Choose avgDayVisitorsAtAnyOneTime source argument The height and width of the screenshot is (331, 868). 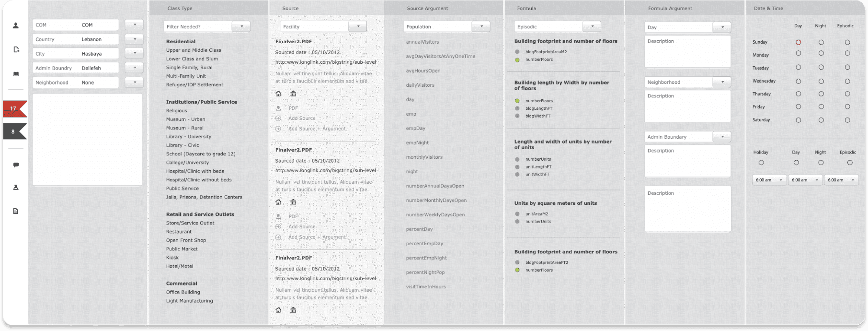click(441, 56)
